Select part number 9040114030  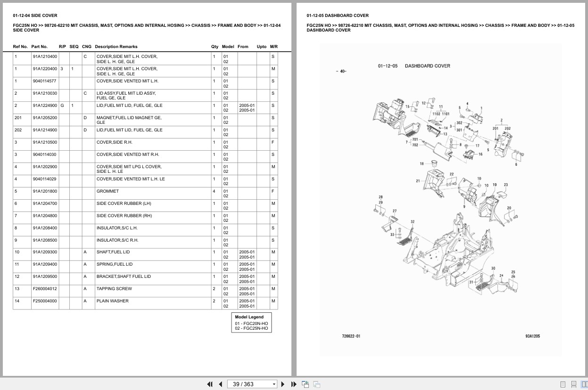[45, 154]
